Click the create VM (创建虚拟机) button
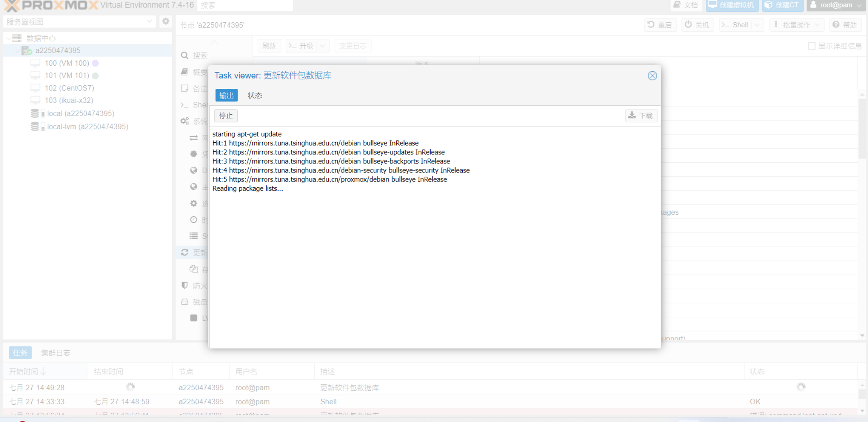This screenshot has width=868, height=422. click(732, 5)
